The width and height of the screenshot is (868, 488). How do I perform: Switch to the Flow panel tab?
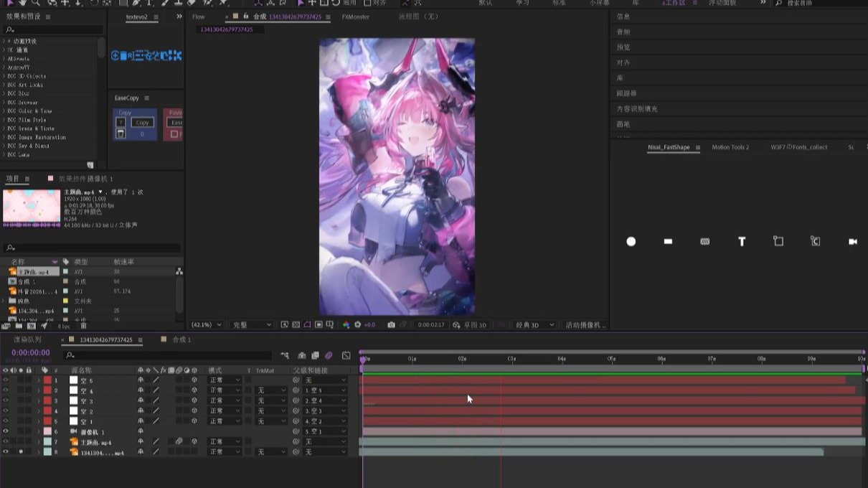pos(199,17)
